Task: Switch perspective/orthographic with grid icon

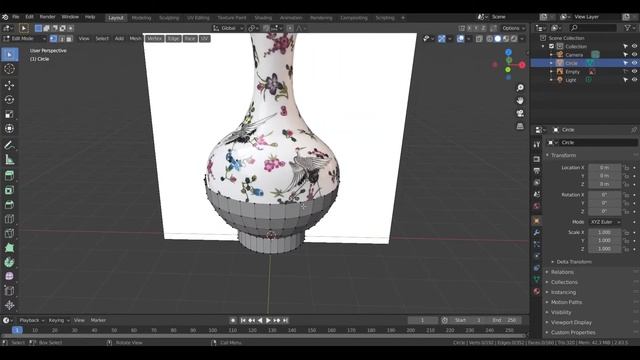Action: tap(520, 126)
